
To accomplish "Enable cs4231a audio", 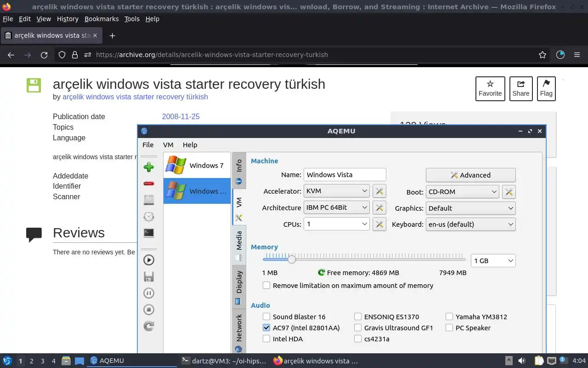I will 358,339.
